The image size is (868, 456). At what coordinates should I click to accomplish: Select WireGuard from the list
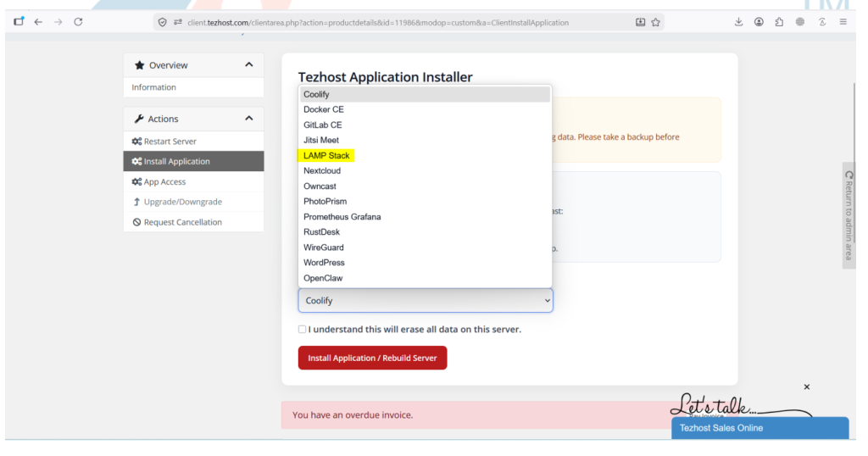click(x=426, y=247)
